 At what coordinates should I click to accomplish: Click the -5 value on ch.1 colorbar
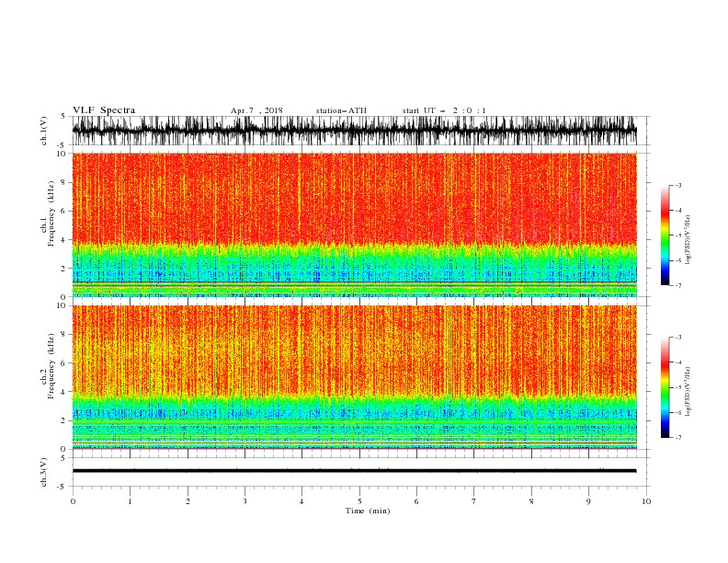677,236
